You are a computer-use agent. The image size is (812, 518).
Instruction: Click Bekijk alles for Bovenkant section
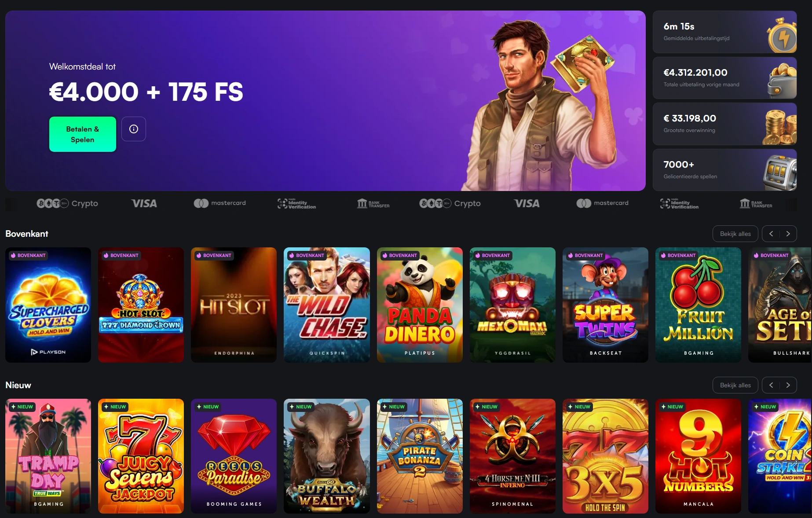coord(735,234)
